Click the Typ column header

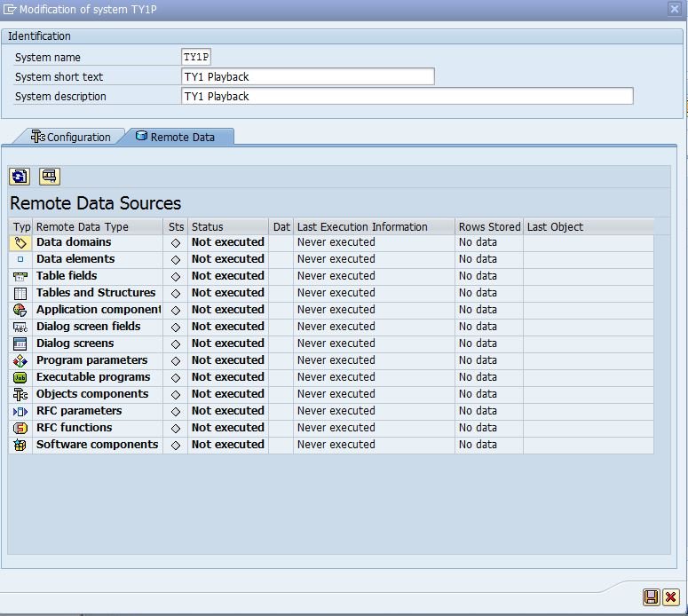coord(20,226)
